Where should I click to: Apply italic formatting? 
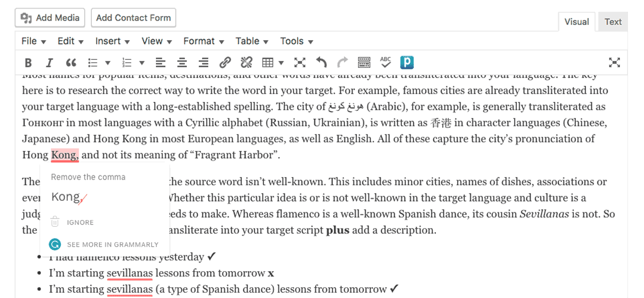point(49,63)
